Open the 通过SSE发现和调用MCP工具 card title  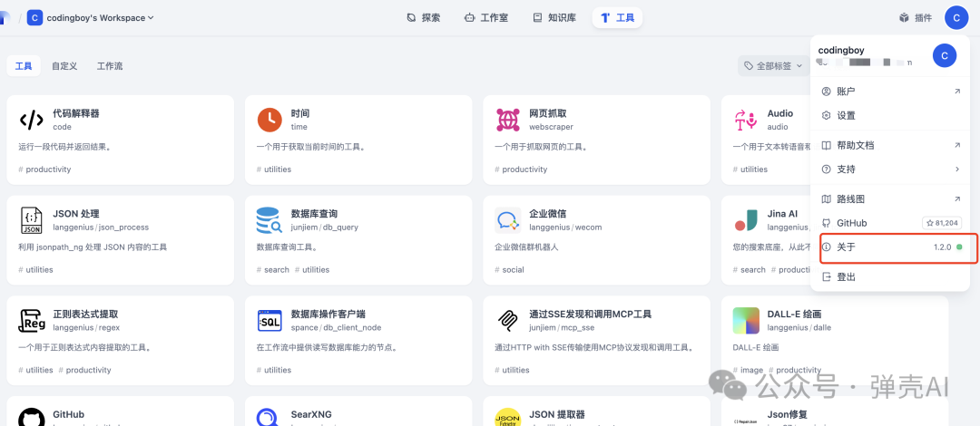pyautogui.click(x=591, y=315)
